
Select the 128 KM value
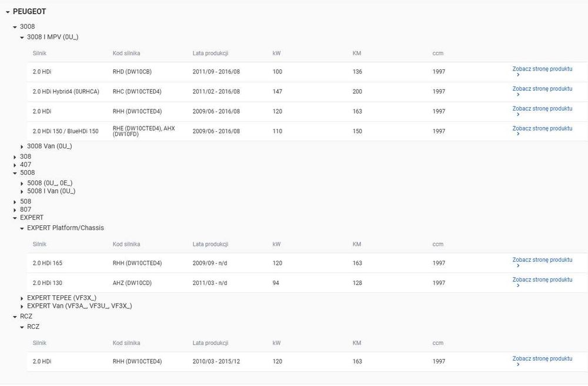[x=358, y=283]
